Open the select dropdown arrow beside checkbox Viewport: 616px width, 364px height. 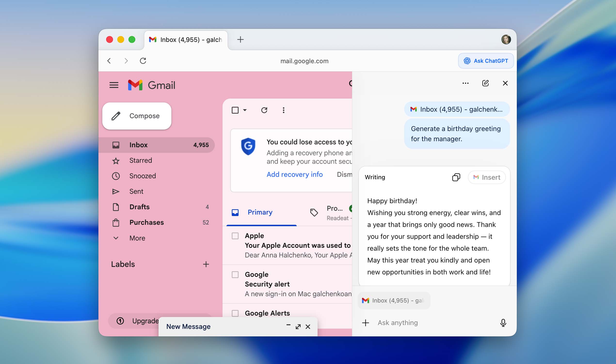245,110
